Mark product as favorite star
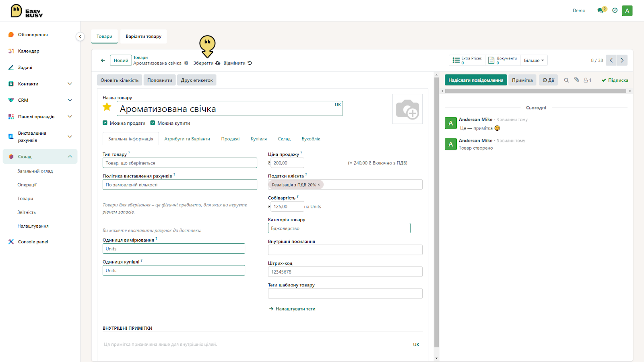Screen dimensions: 644x362 [107, 107]
